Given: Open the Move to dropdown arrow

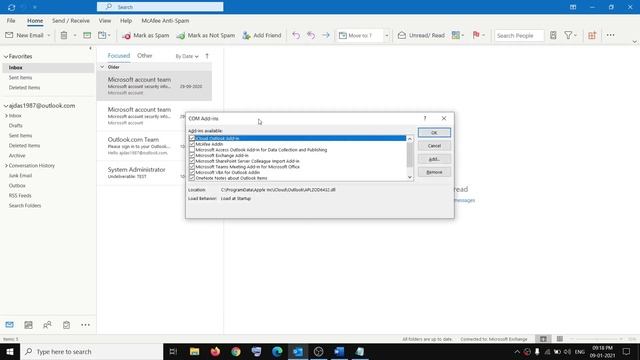Looking at the screenshot, I should (x=387, y=36).
